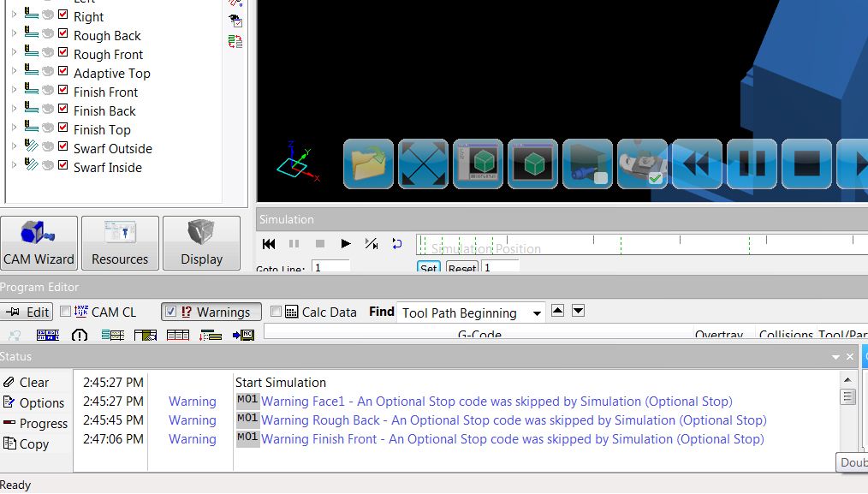
Task: Expand the Rough Back operation node
Action: click(x=15, y=33)
